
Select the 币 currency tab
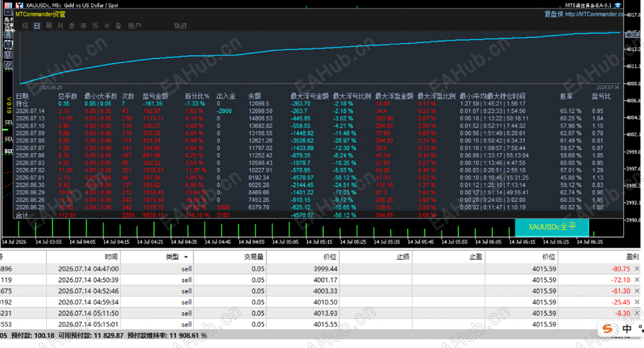pos(95,26)
